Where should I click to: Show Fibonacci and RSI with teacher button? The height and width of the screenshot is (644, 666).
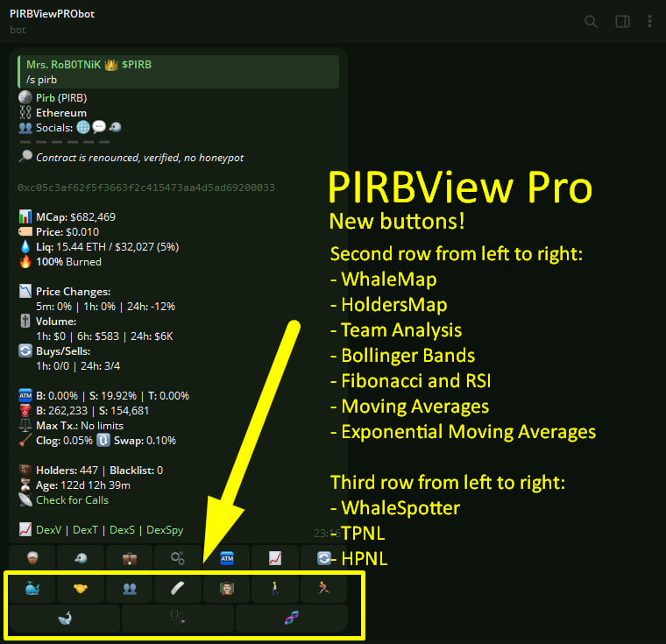click(x=227, y=588)
